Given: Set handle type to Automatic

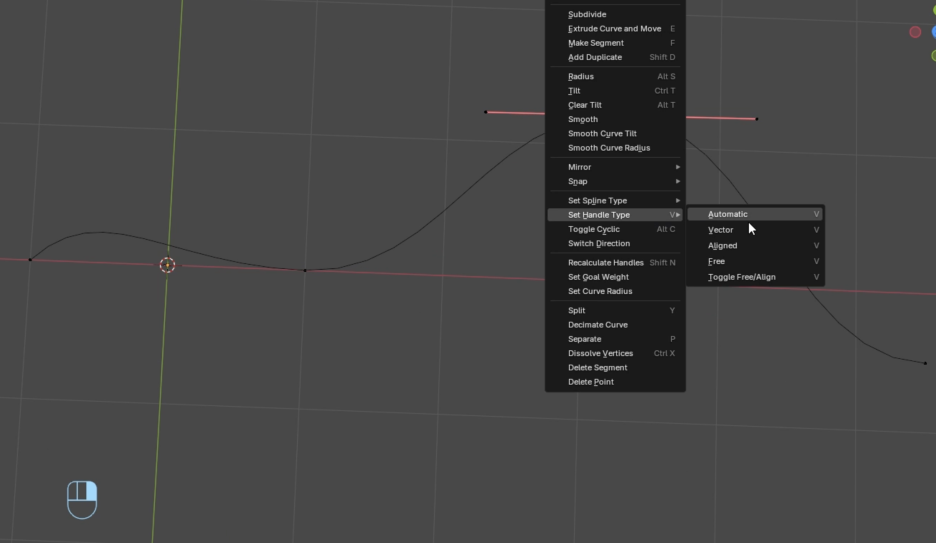Looking at the screenshot, I should click(755, 214).
